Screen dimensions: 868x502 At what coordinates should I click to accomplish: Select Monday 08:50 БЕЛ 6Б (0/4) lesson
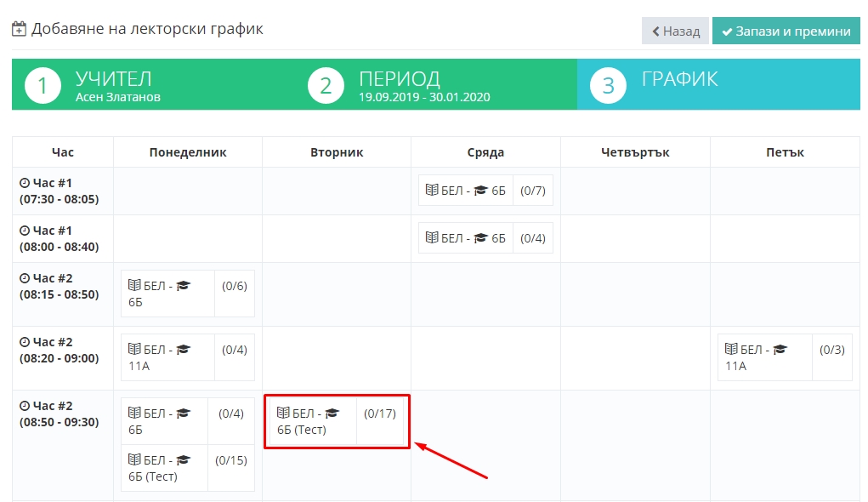[x=188, y=421]
